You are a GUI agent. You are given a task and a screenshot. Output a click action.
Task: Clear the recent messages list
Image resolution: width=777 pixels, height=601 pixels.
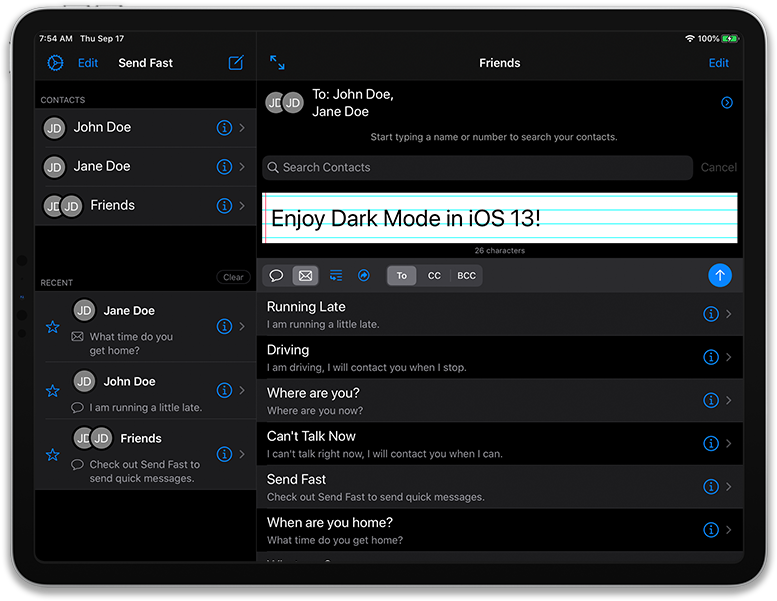(x=233, y=277)
